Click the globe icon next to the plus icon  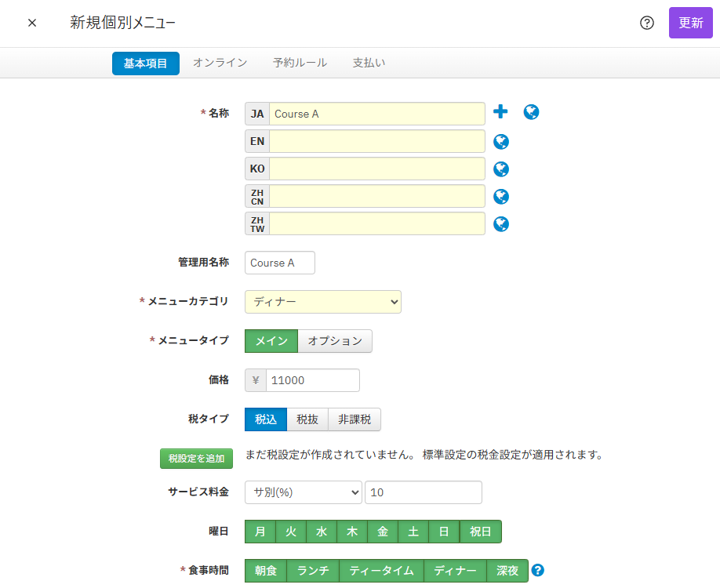pos(531,112)
